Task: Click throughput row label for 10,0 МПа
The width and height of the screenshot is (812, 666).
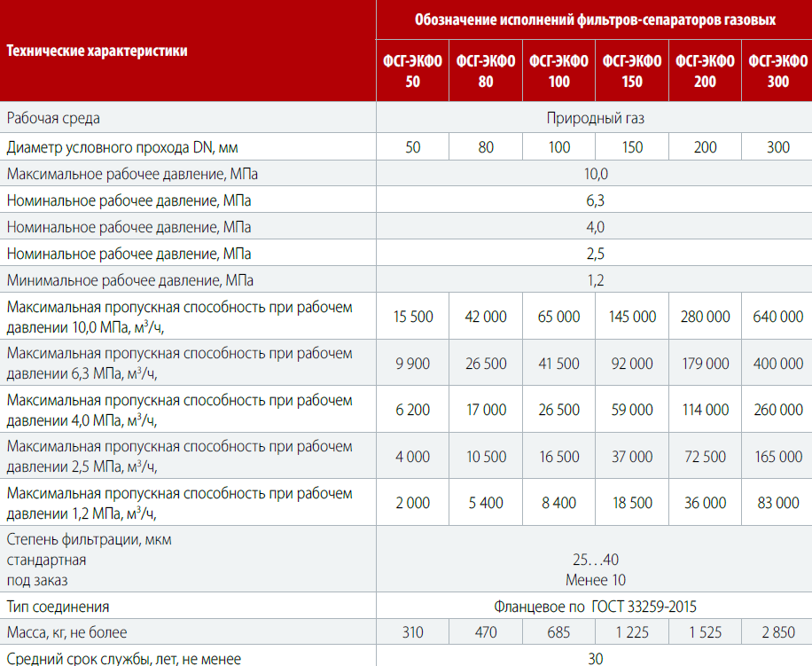Action: 179,317
